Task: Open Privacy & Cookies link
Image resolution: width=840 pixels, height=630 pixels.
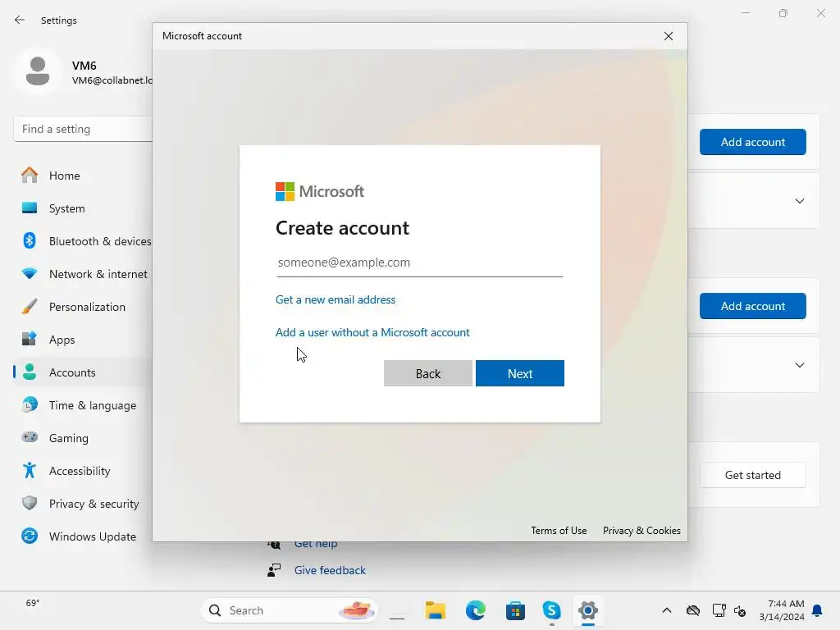Action: coord(641,531)
